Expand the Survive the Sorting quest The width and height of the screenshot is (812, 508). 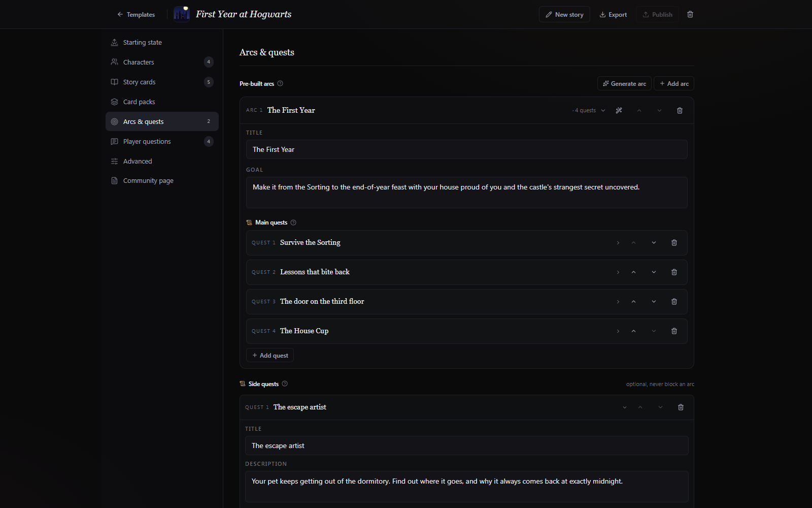[618, 243]
